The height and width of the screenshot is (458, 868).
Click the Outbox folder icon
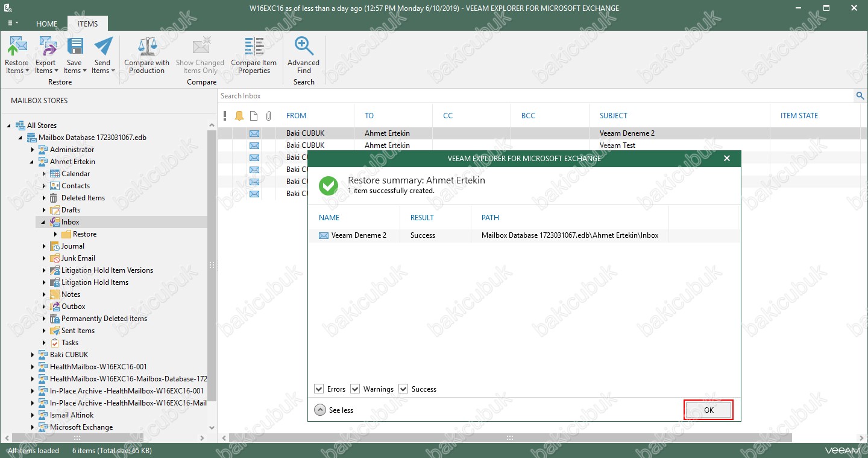click(55, 307)
